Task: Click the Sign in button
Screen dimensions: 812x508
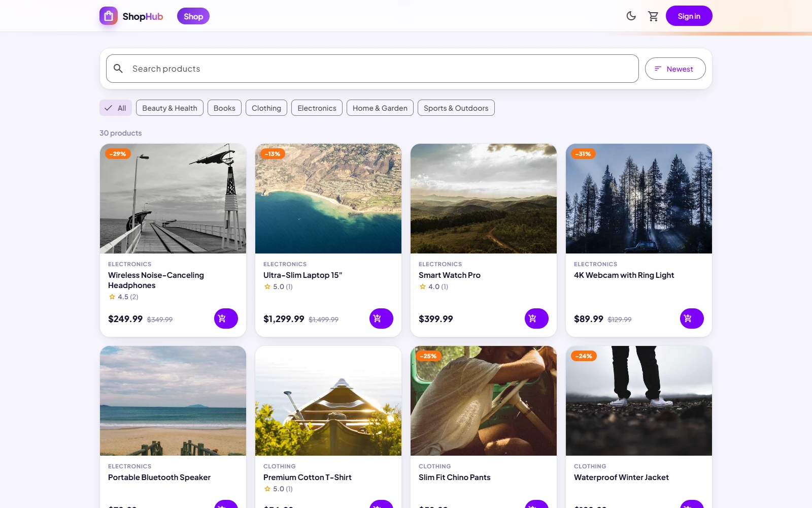Action: click(689, 16)
